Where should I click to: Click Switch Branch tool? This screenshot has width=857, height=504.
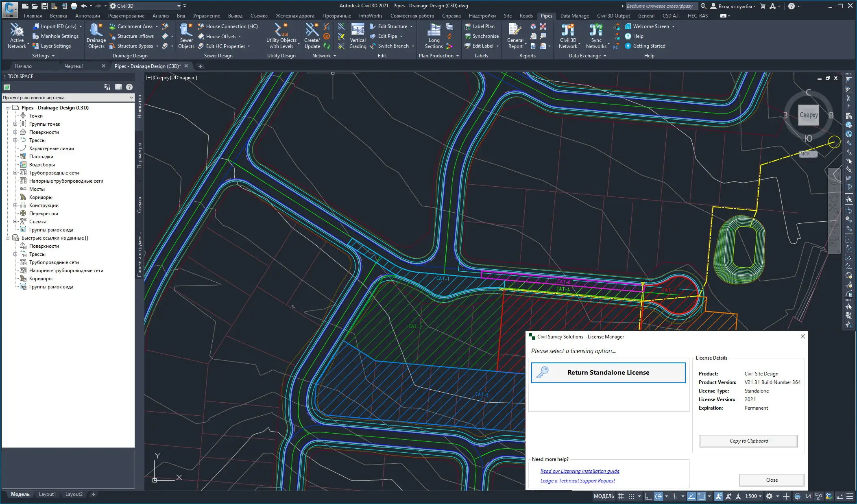coord(391,46)
